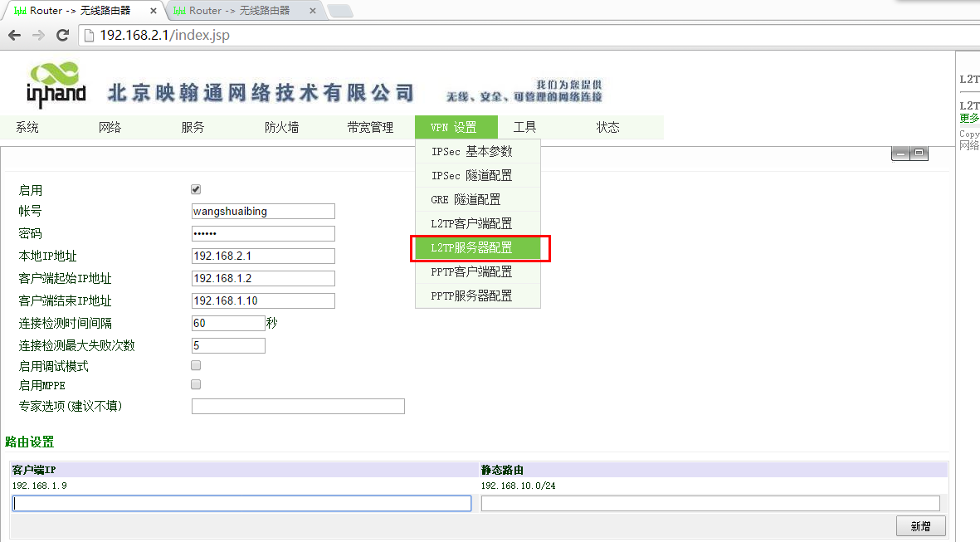
Task: Click the panel restore window icon
Action: point(919,154)
